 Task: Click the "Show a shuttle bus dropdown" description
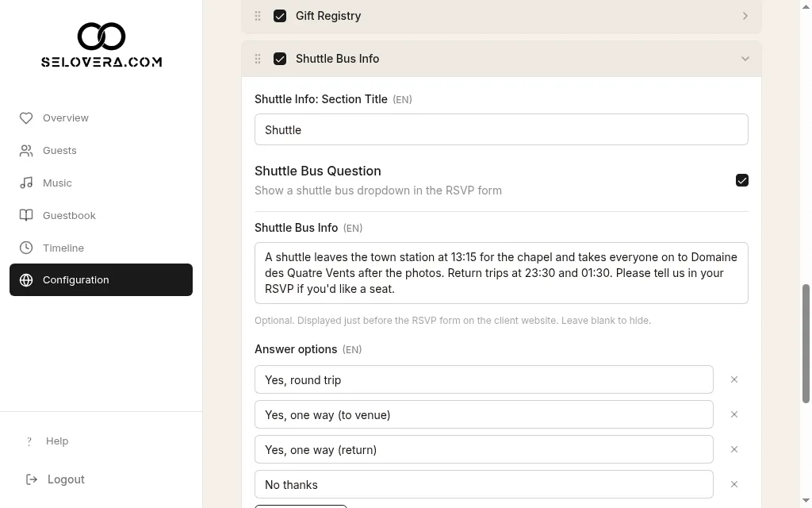(378, 190)
